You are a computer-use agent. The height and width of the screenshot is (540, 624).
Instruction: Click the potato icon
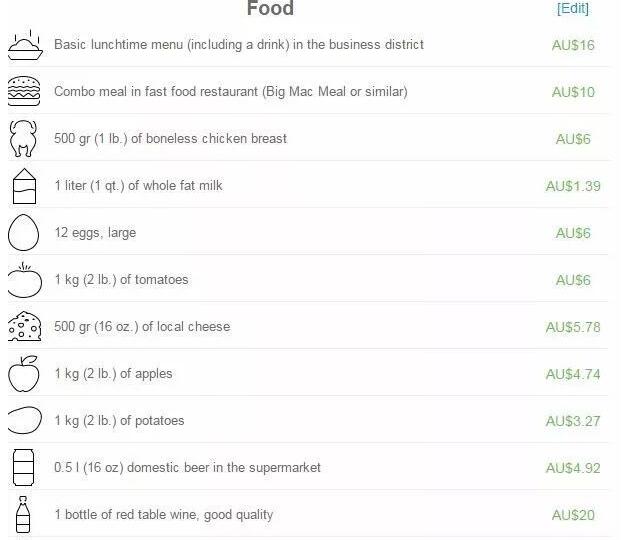pos(23,421)
